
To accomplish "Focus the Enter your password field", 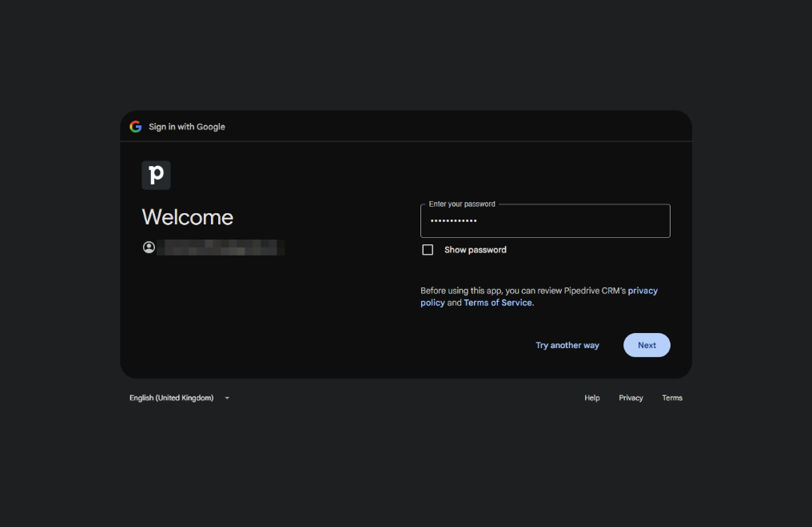I will coord(545,221).
